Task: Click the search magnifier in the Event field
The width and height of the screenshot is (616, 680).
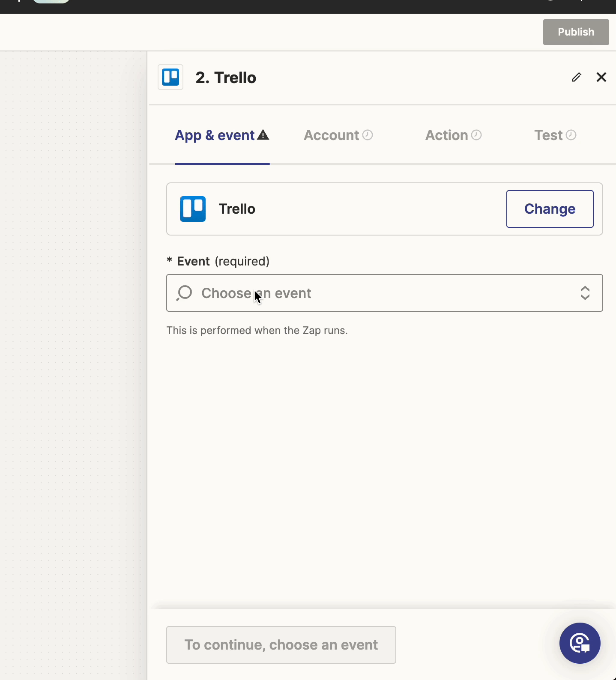Action: (x=184, y=293)
